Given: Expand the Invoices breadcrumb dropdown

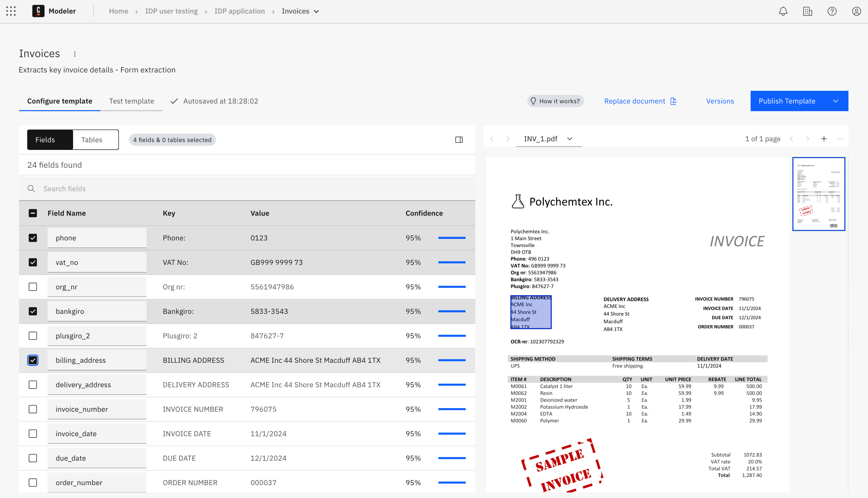Looking at the screenshot, I should tap(316, 12).
